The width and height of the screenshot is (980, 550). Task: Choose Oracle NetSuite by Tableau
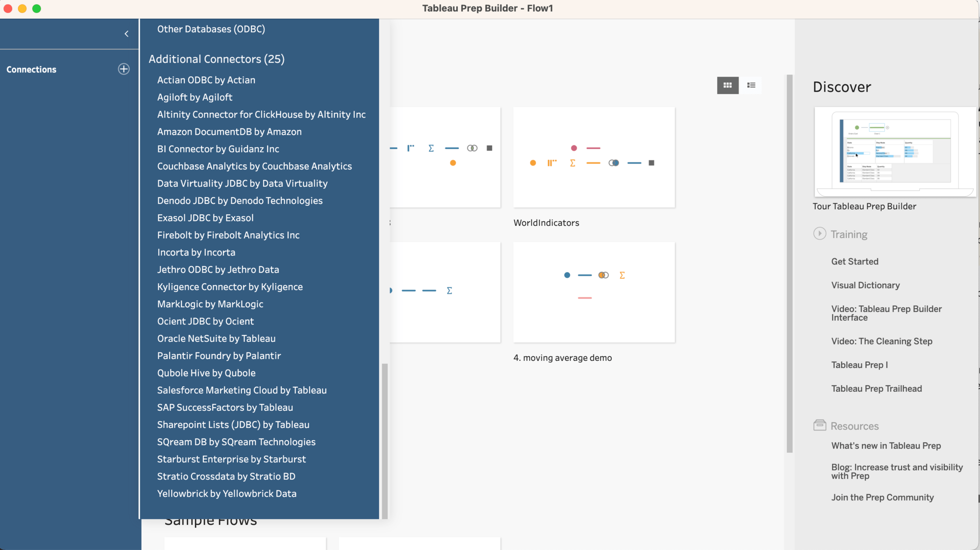point(216,338)
